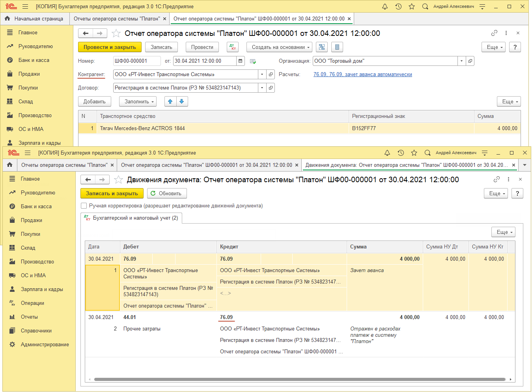Expand Контрагент dropdown list
Image resolution: width=532 pixels, height=392 pixels.
pyautogui.click(x=262, y=74)
